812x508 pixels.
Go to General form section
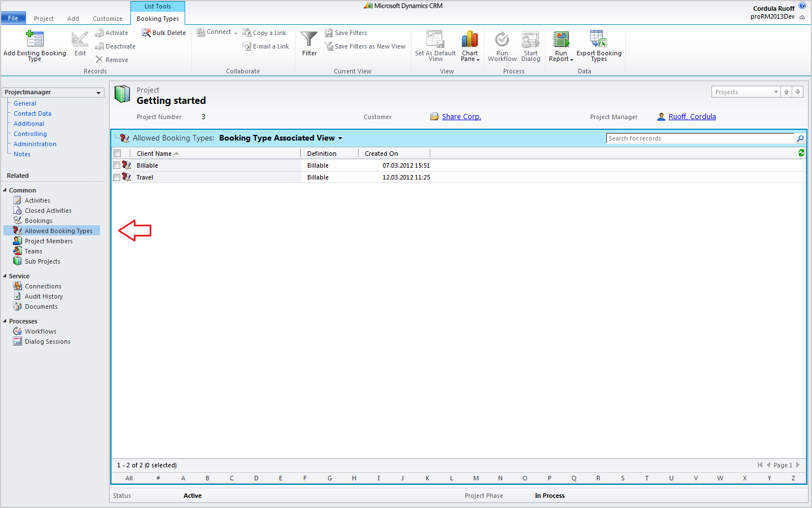(25, 103)
